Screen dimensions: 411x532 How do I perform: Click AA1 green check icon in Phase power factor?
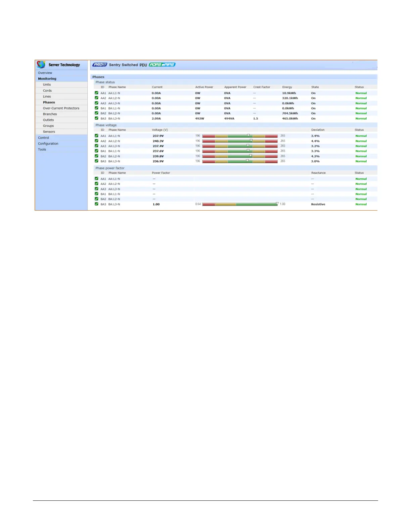pos(97,179)
